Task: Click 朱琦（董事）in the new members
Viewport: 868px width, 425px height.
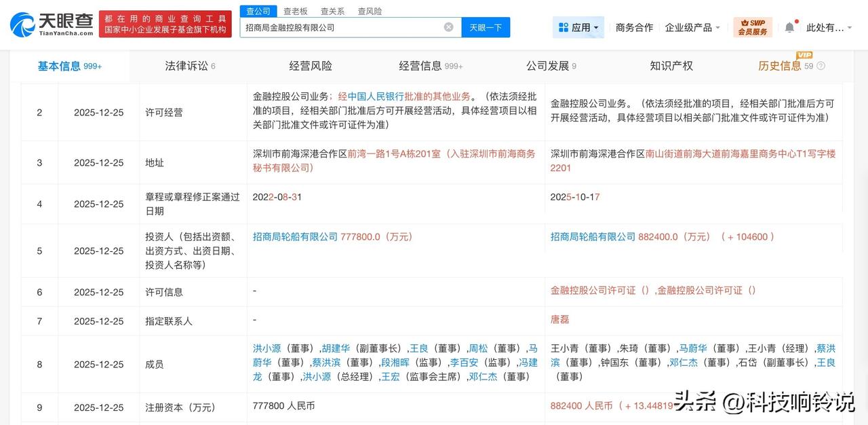Action: 645,348
